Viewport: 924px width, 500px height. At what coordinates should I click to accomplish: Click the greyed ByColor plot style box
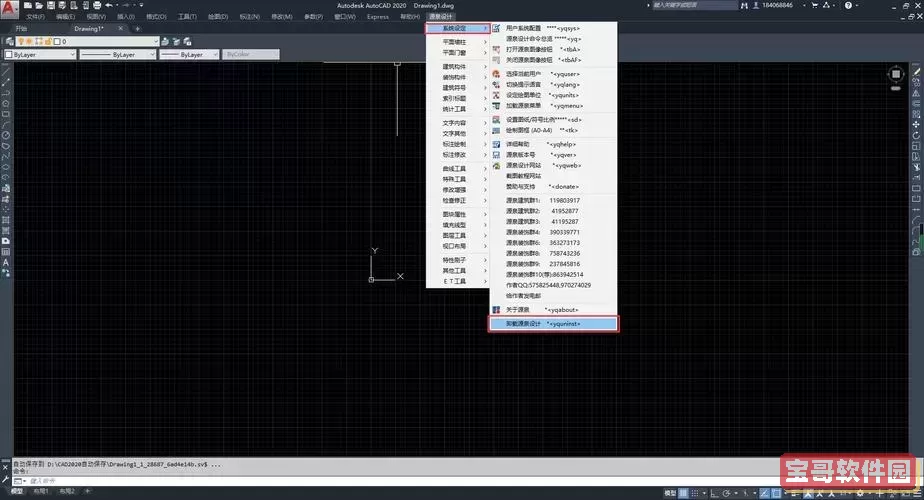click(x=251, y=54)
